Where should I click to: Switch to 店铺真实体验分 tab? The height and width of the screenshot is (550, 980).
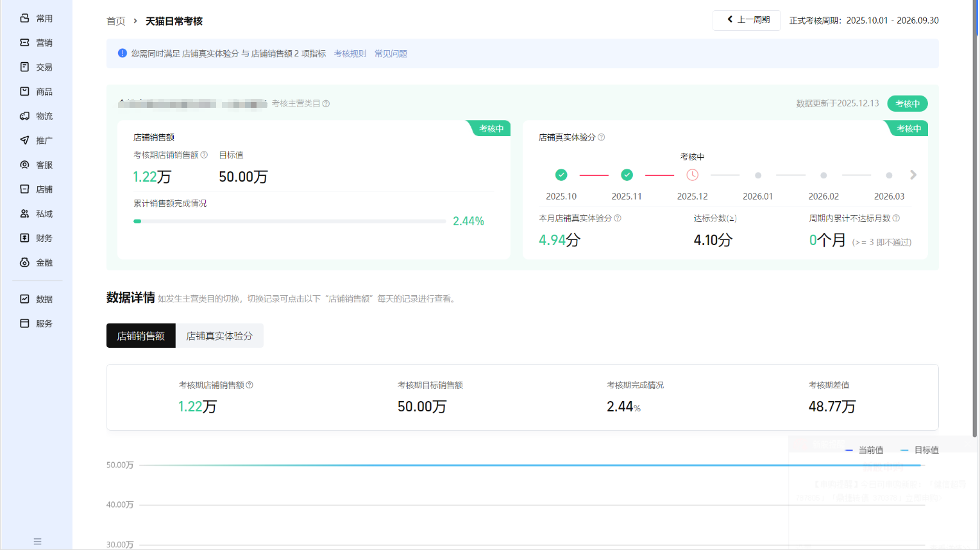[219, 336]
